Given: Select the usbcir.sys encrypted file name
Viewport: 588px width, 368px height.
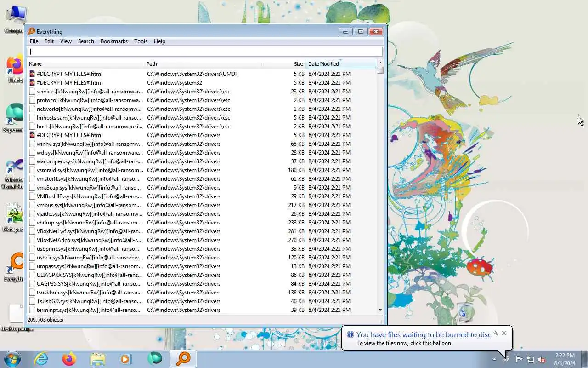Looking at the screenshot, I should [90, 257].
